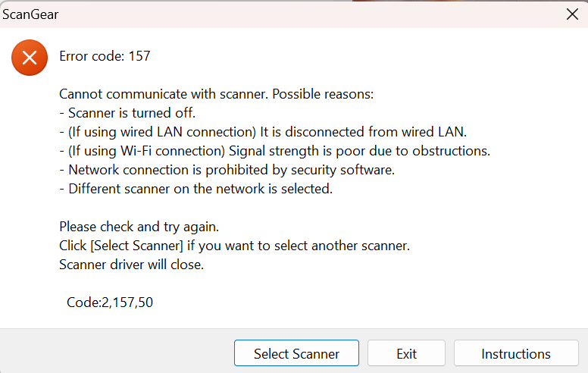588x373 pixels.
Task: Select the 'Scanner is turned off' reason line
Action: pos(127,114)
